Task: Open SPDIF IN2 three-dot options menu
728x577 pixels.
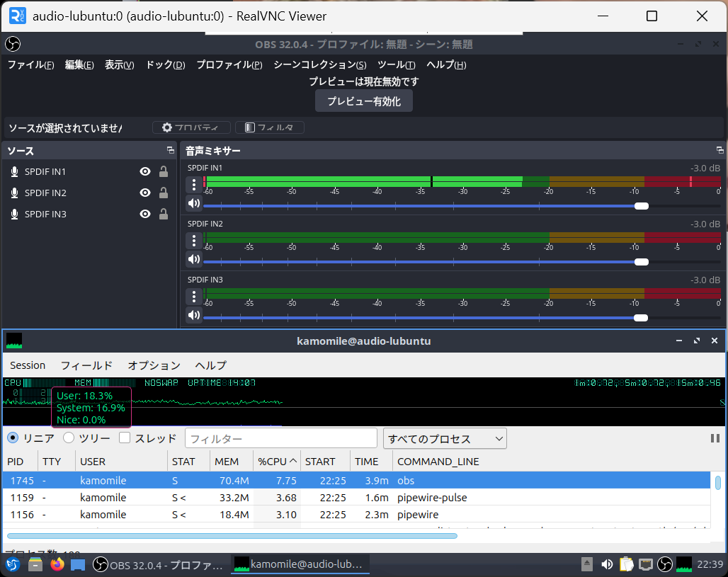Action: [x=193, y=241]
